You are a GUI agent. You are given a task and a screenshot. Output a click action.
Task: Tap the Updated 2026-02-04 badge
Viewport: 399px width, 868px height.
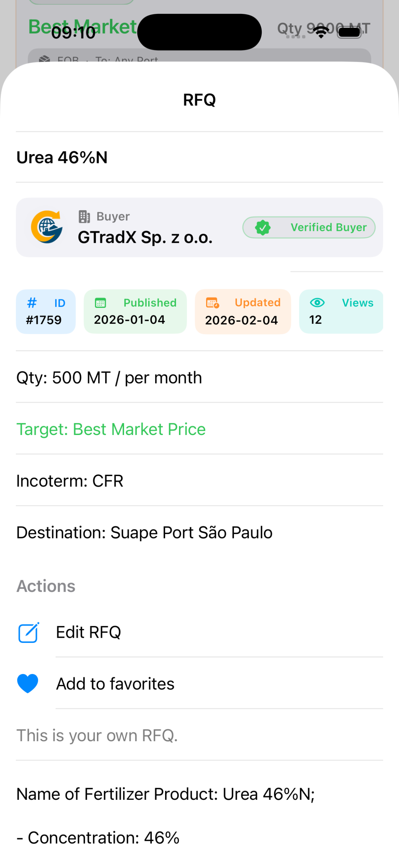click(243, 311)
